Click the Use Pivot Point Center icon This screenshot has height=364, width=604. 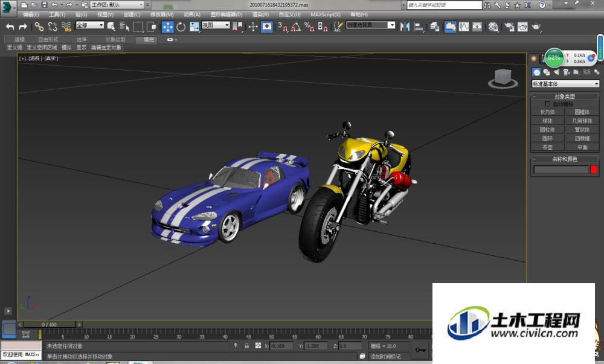pyautogui.click(x=237, y=27)
